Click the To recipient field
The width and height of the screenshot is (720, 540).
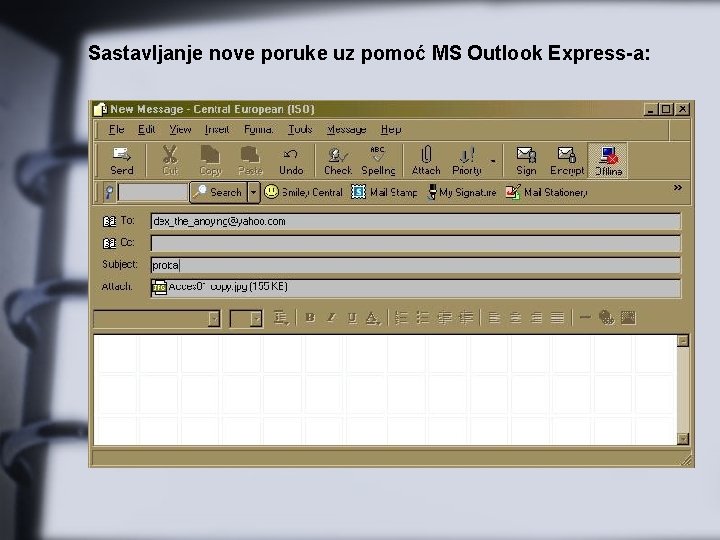click(x=415, y=221)
